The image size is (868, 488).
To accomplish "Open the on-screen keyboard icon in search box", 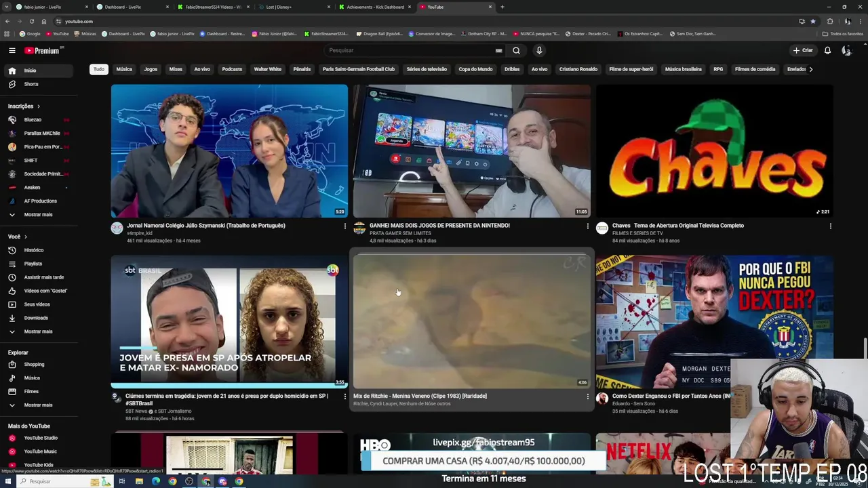I will [x=499, y=50].
